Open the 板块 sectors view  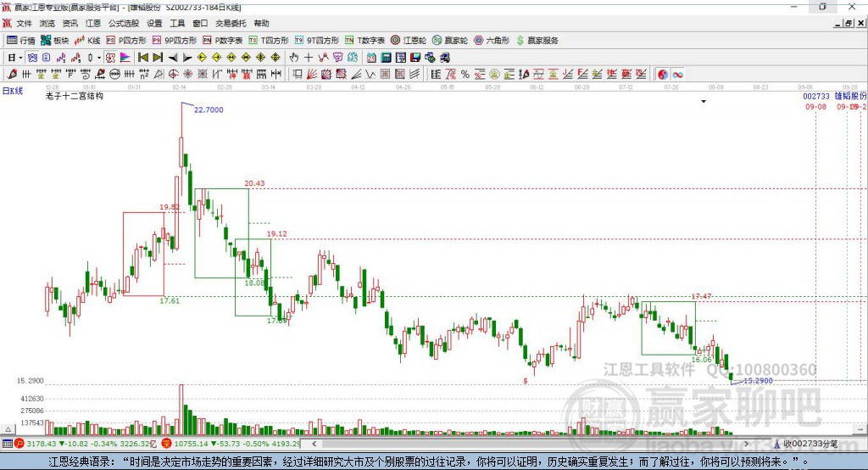tap(55, 41)
